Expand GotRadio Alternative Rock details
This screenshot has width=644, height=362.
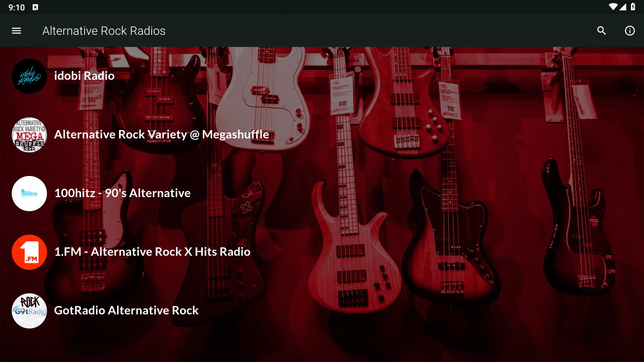pos(126,309)
